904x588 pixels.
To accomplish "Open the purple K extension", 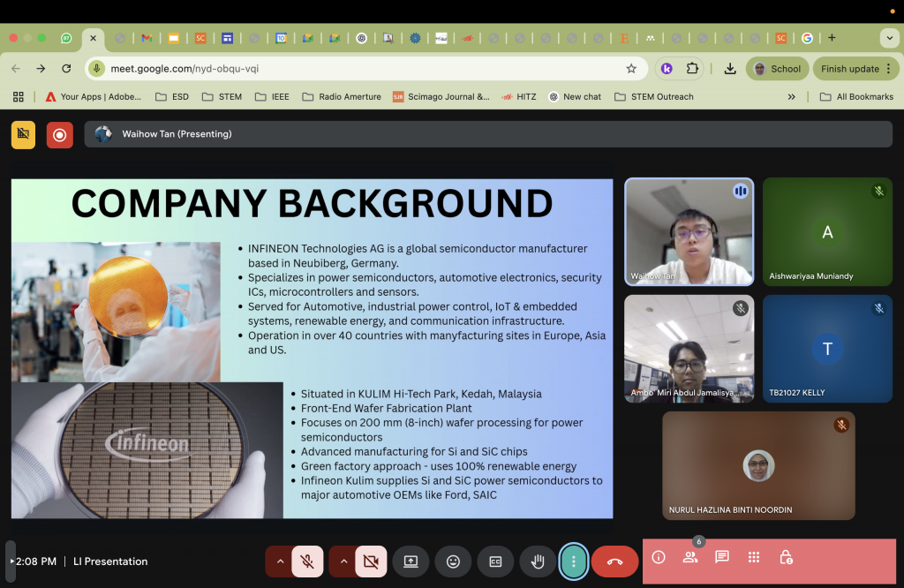I will pyautogui.click(x=667, y=69).
